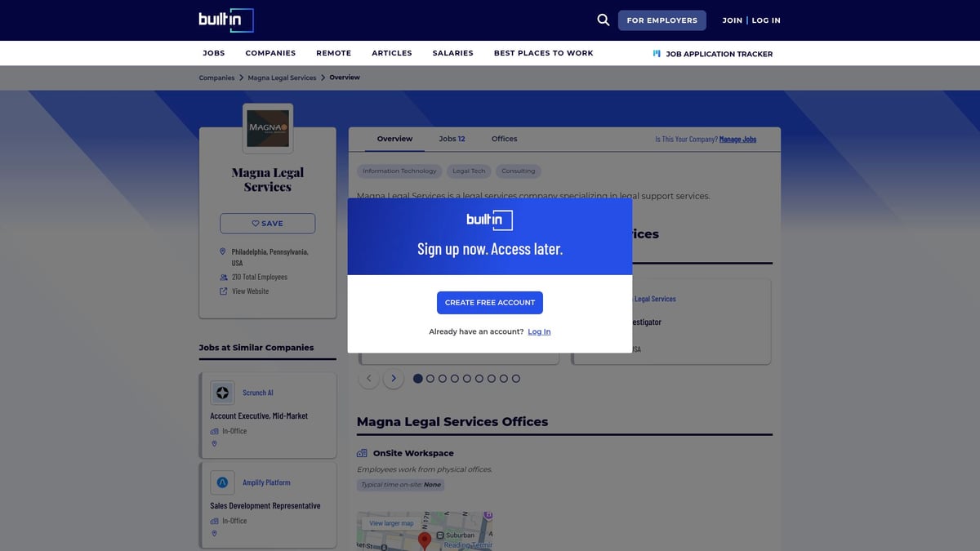Click View larger map on the embedded map
This screenshot has height=551, width=980.
(x=390, y=522)
